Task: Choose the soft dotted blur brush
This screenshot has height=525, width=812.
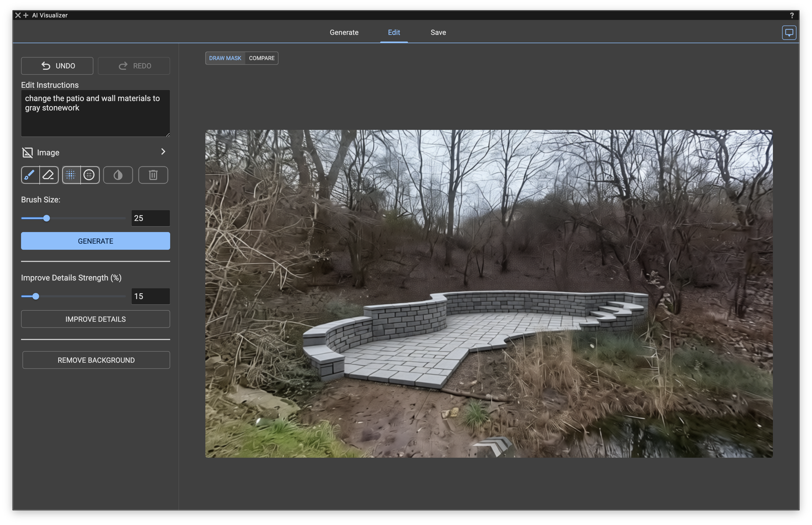Action: [71, 175]
